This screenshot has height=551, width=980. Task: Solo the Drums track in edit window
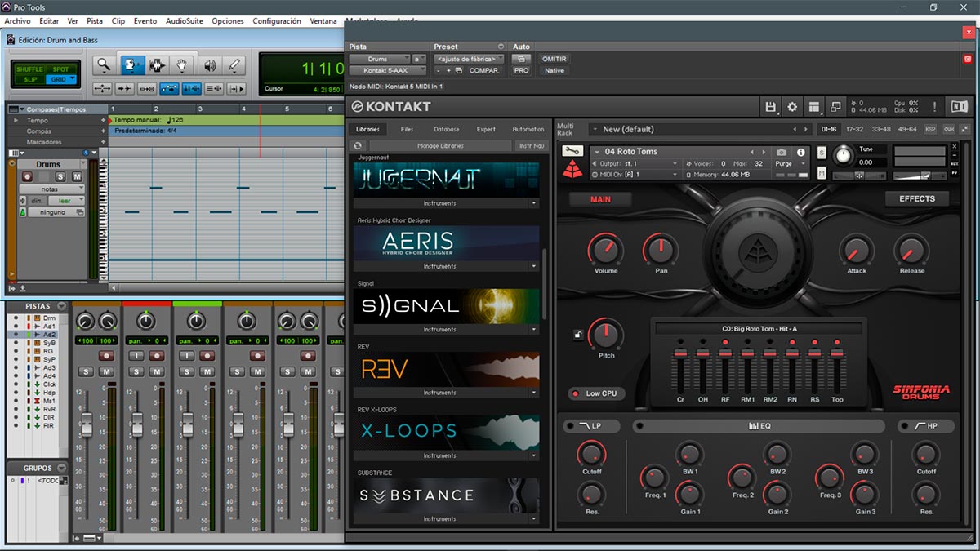tap(60, 176)
